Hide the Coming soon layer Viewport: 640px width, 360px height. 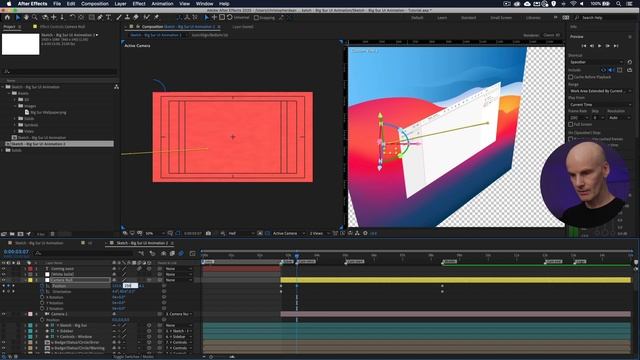[4, 269]
